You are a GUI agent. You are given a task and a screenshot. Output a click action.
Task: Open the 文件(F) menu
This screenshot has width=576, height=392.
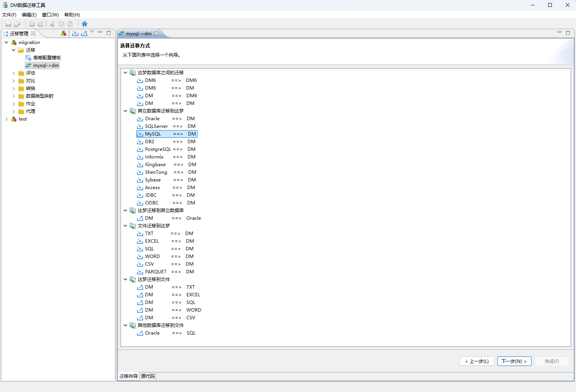tap(9, 15)
